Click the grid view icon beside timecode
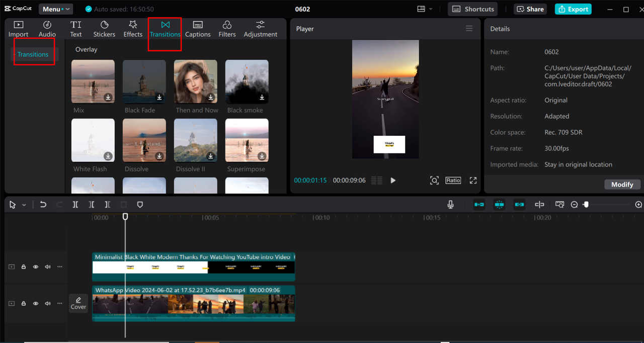The image size is (644, 343). tap(376, 180)
